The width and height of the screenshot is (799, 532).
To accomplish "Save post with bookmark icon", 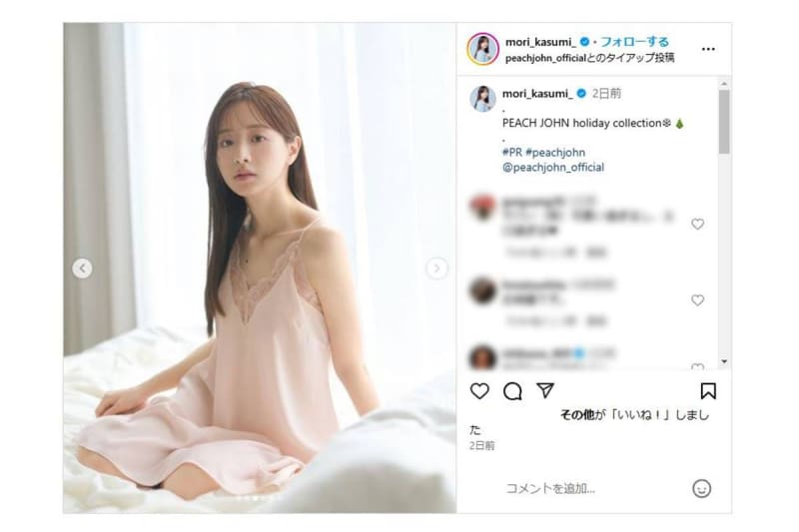I will (708, 391).
